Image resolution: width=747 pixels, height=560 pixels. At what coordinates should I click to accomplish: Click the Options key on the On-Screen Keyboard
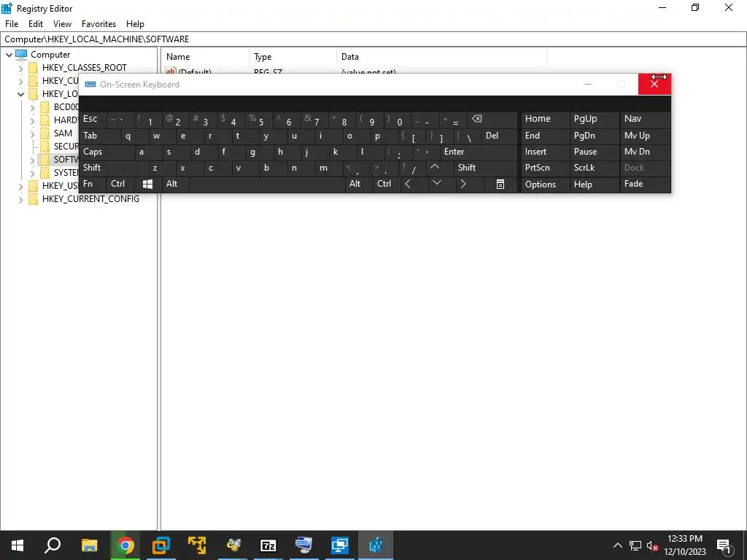click(544, 184)
